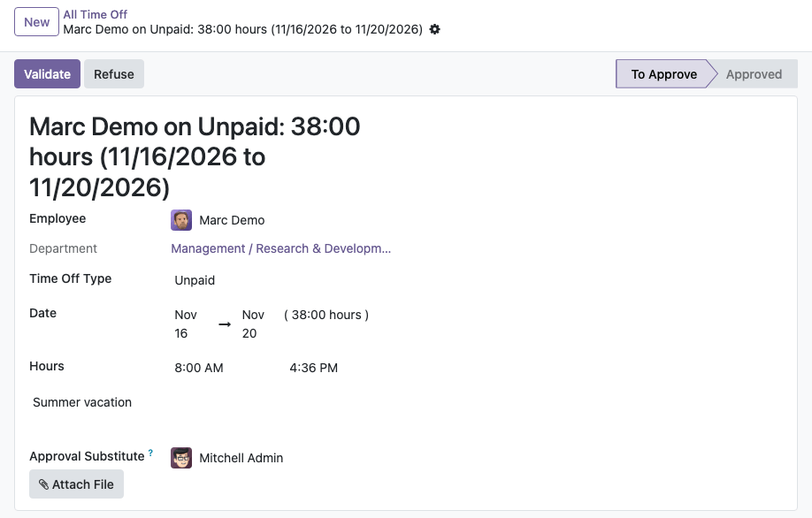Edit the start date Nov 16

tap(186, 324)
